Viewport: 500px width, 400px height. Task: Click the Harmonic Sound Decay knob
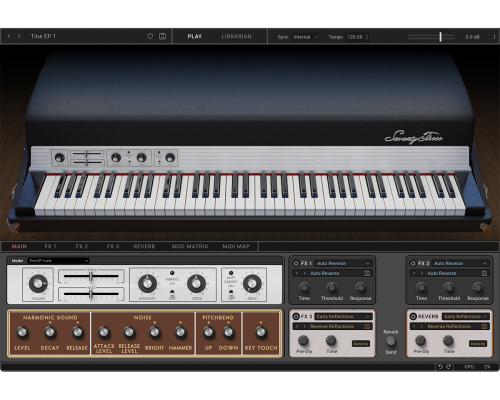click(x=50, y=332)
